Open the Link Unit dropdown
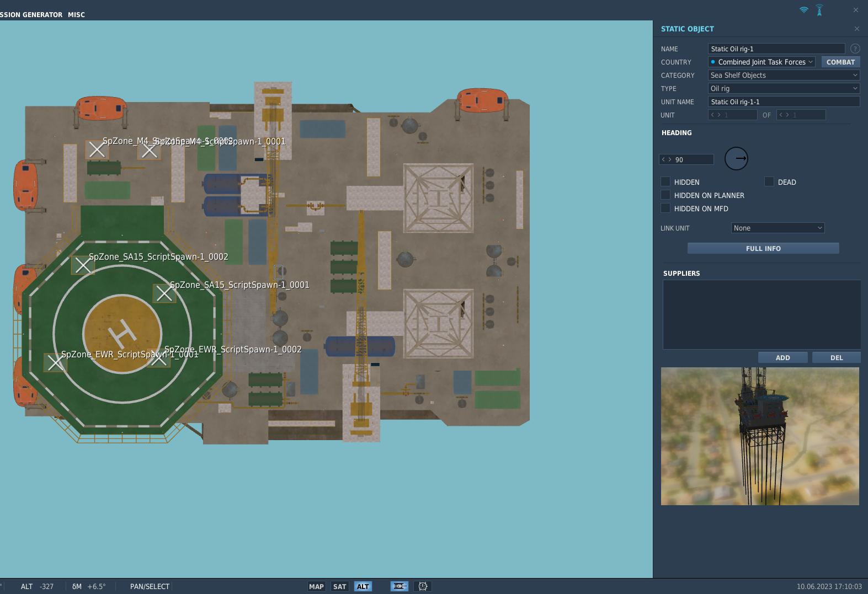Viewport: 868px width, 594px height. point(778,228)
